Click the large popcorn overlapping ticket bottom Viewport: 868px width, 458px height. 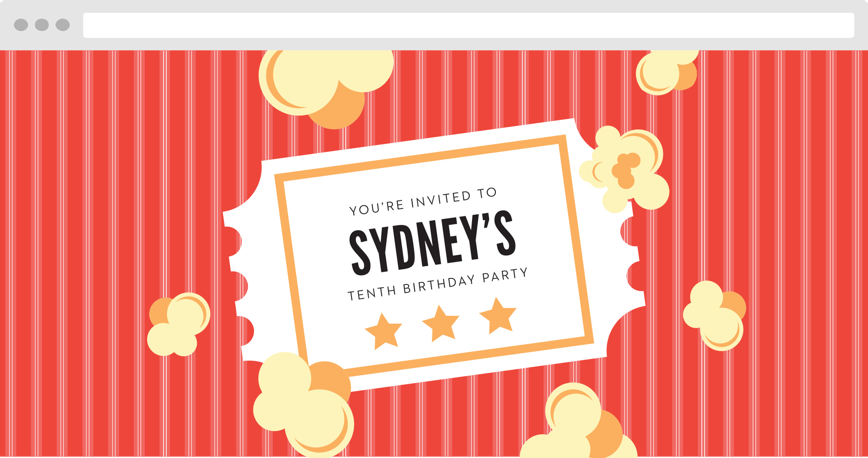tap(303, 404)
